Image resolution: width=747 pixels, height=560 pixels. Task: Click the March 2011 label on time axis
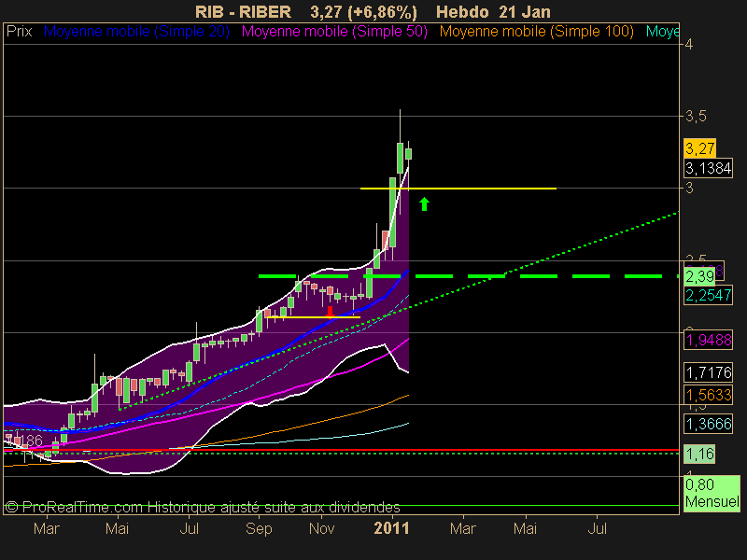pyautogui.click(x=462, y=528)
